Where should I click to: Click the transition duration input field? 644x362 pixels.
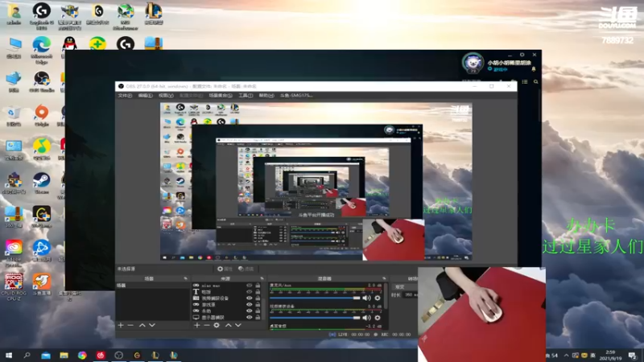coord(410,294)
